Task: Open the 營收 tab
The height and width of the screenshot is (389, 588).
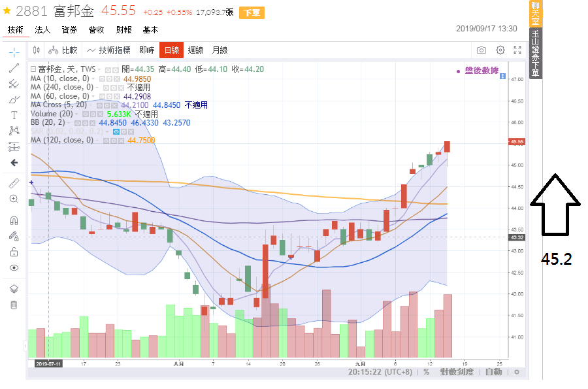Action: point(97,29)
